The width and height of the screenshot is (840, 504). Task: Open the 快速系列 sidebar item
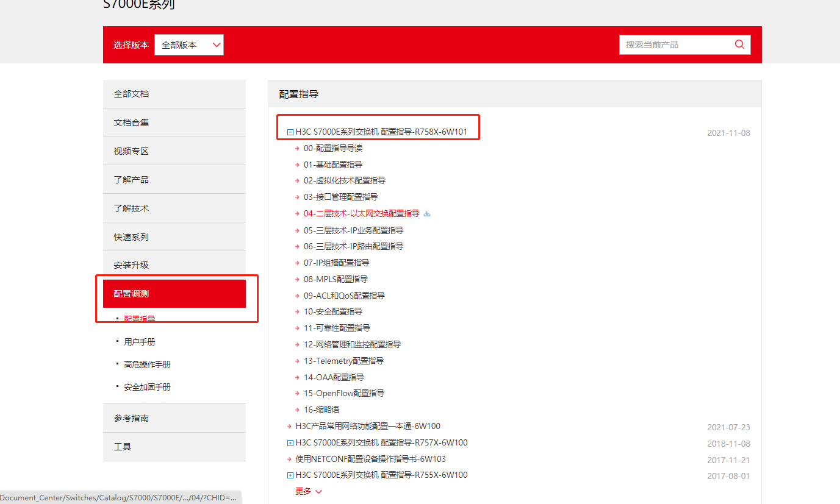174,237
